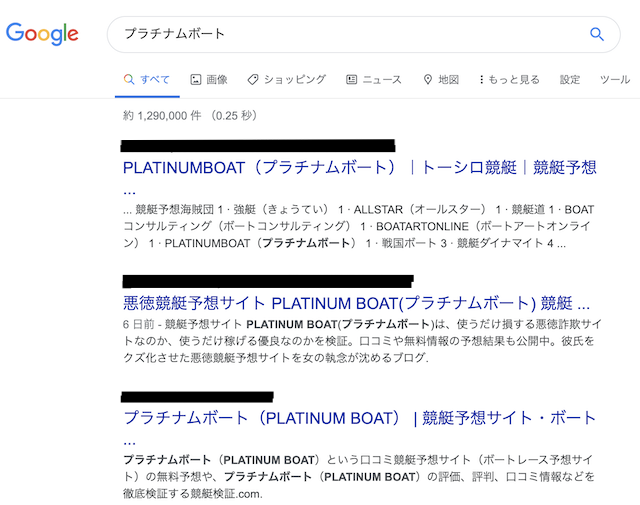Viewport: 640px width, 505px height.
Task: Click the Google logo
Action: (x=42, y=33)
